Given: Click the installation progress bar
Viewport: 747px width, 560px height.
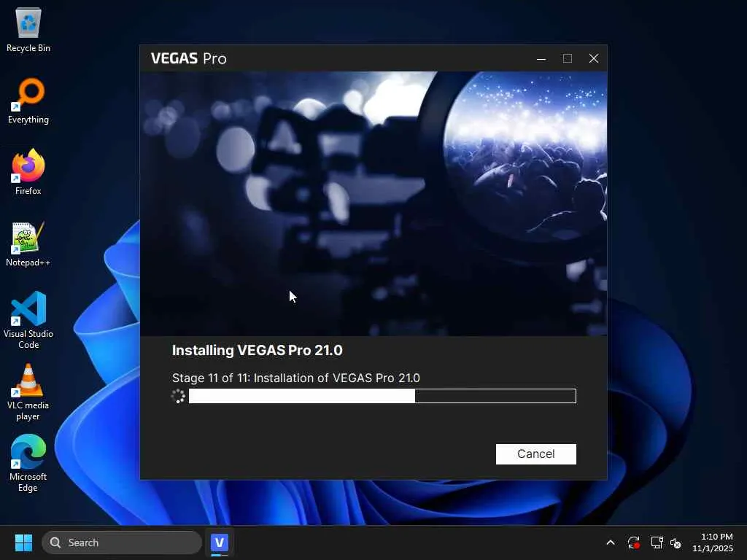Looking at the screenshot, I should pos(382,396).
